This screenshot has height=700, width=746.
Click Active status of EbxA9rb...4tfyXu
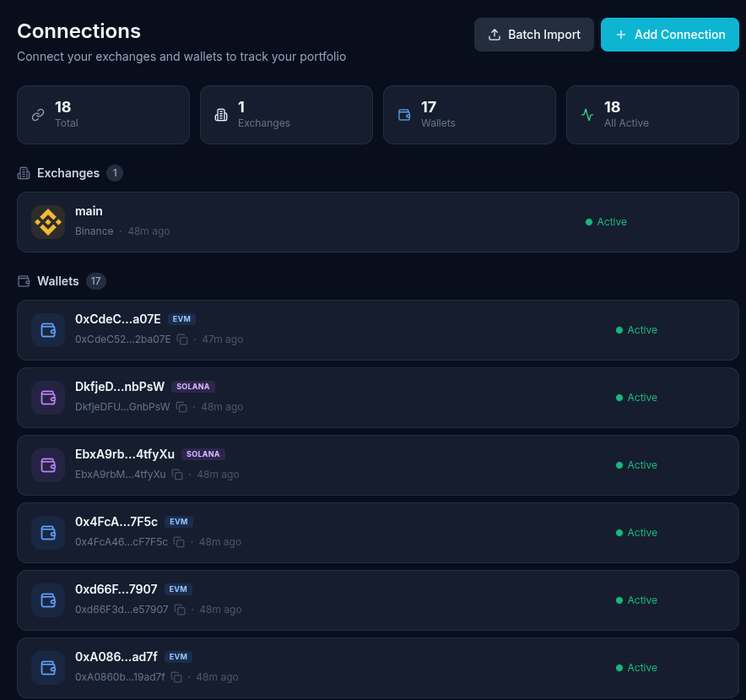(x=636, y=465)
